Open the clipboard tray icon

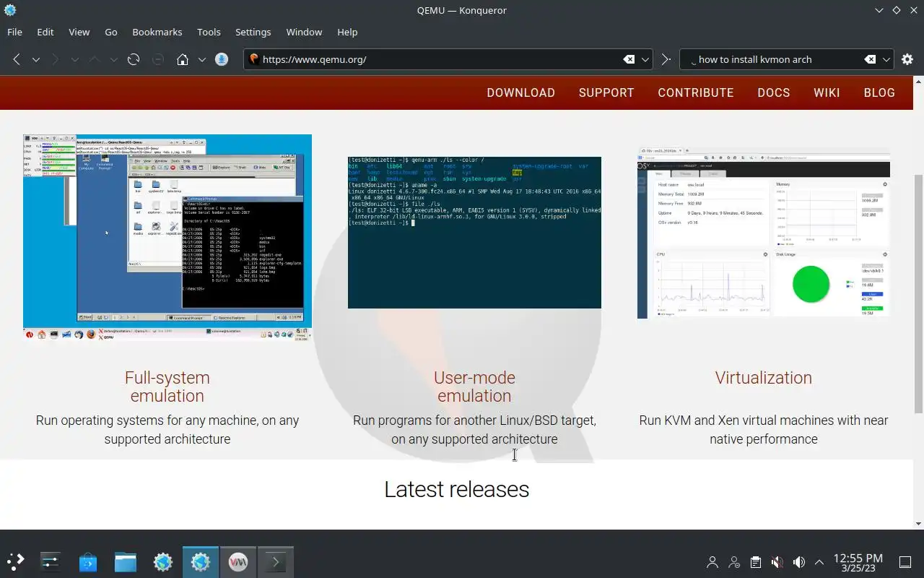click(756, 562)
